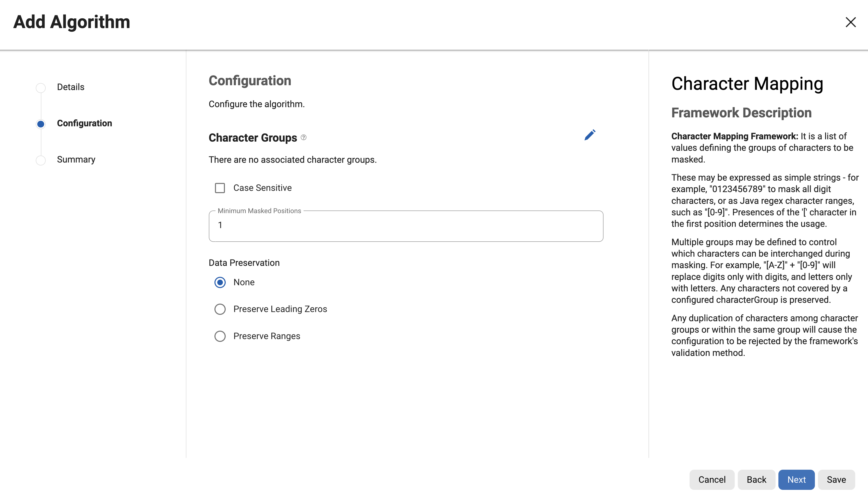Click the filled Configuration step circle
Image resolution: width=868 pixels, height=497 pixels.
(40, 124)
